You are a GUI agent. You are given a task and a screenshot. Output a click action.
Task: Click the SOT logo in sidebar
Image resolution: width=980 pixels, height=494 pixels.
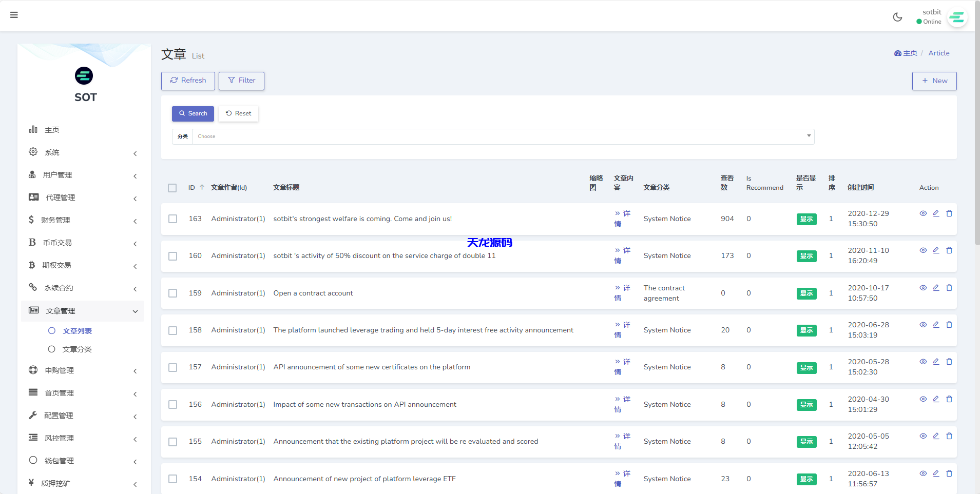(84, 76)
